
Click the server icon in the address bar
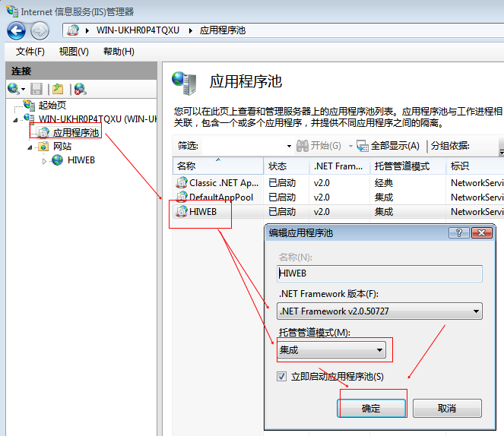point(73,30)
